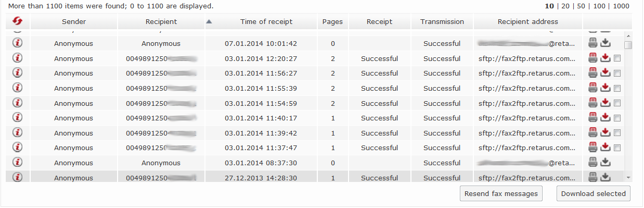Select the checkbox on the 11:54:59 row
Screen dimensions: 644x208
click(x=617, y=103)
